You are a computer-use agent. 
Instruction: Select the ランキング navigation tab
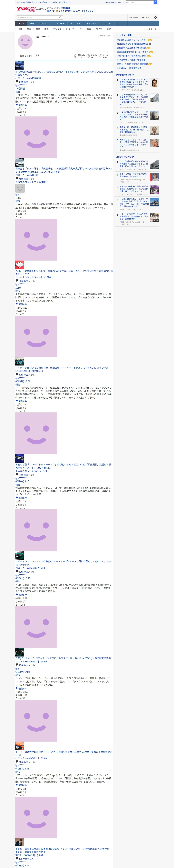tap(109, 24)
